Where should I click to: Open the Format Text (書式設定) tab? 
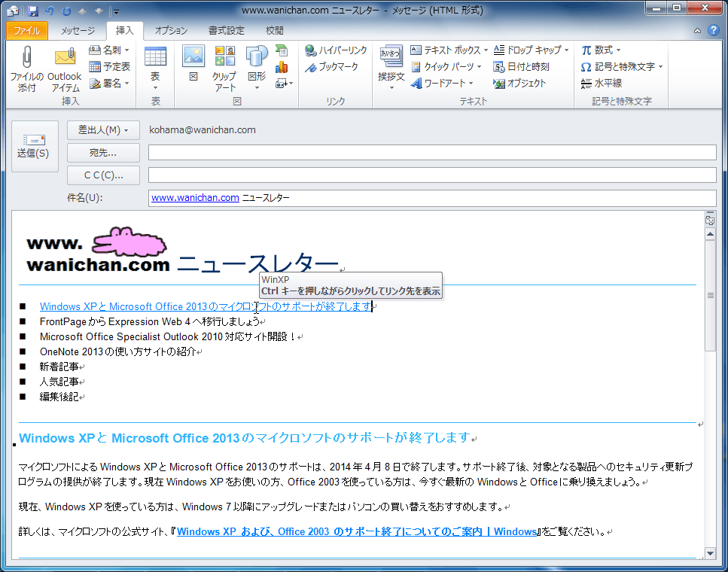click(226, 31)
